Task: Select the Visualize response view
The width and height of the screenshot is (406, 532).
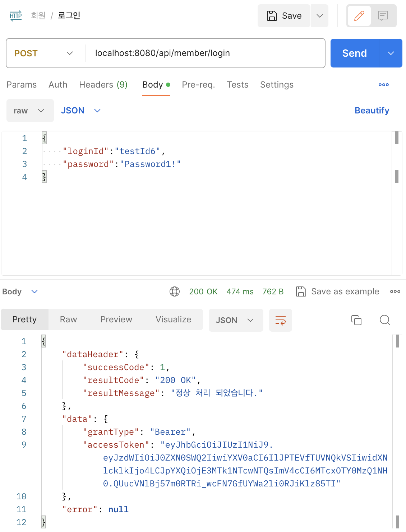Action: [x=174, y=319]
